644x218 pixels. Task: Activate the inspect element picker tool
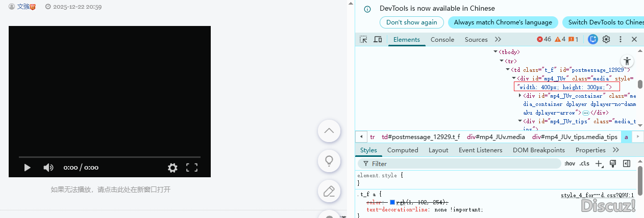click(363, 39)
